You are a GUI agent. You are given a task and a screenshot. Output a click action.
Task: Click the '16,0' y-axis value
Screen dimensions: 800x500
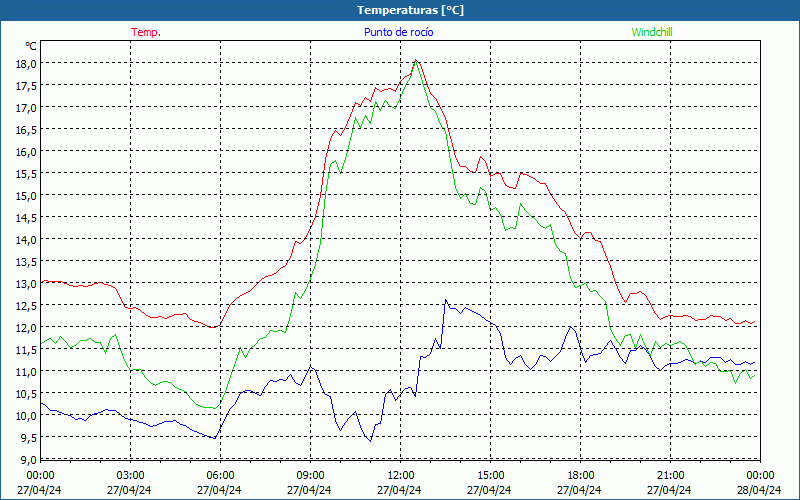tap(27, 152)
